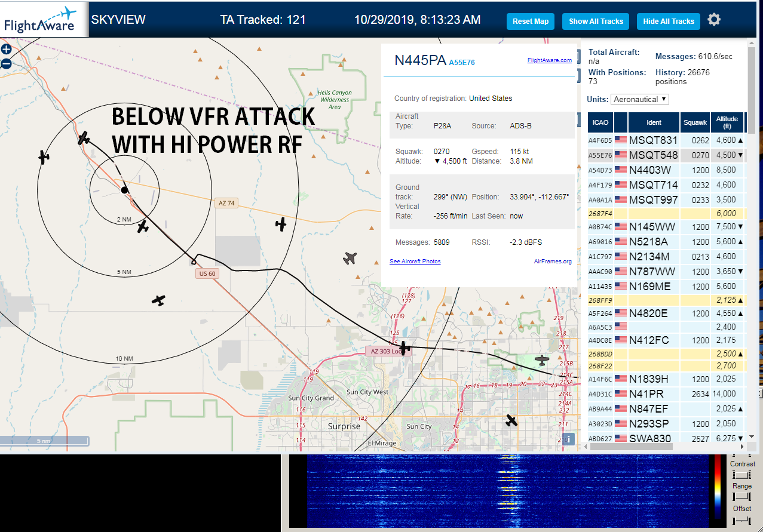Click the US flag in the N787WW row

621,271
